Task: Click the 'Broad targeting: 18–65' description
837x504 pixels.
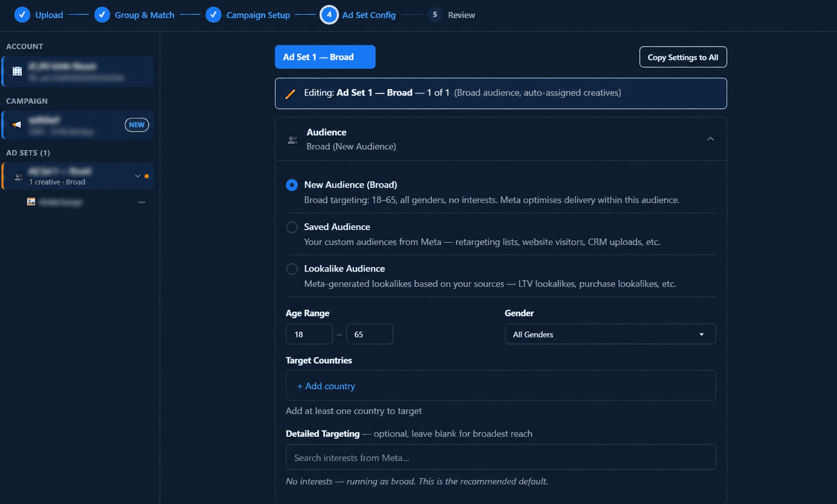Action: (x=492, y=200)
